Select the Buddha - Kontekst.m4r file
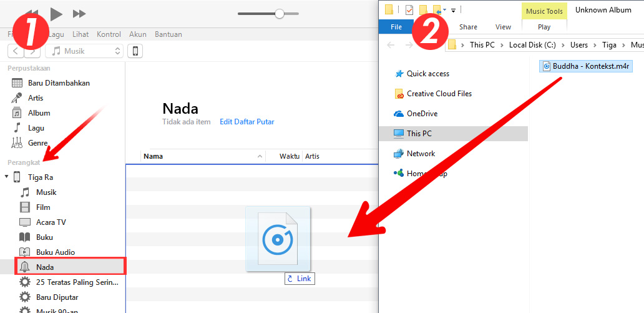 coord(586,66)
